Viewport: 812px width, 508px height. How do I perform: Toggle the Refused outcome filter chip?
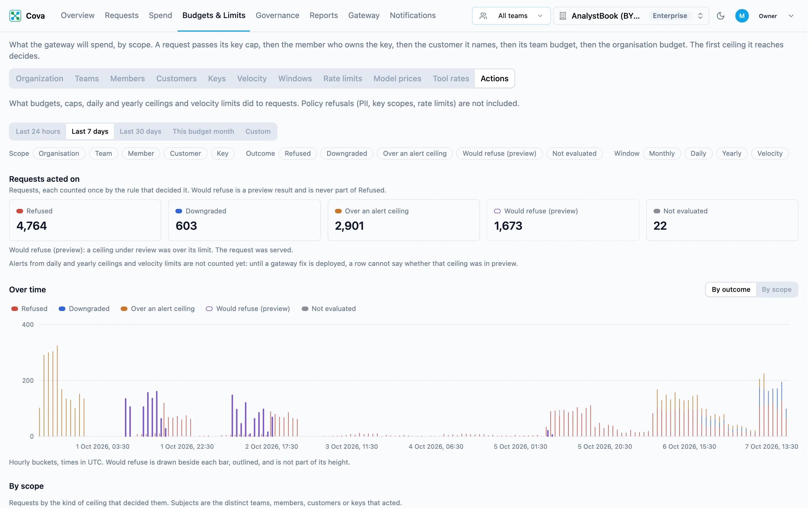pos(298,154)
